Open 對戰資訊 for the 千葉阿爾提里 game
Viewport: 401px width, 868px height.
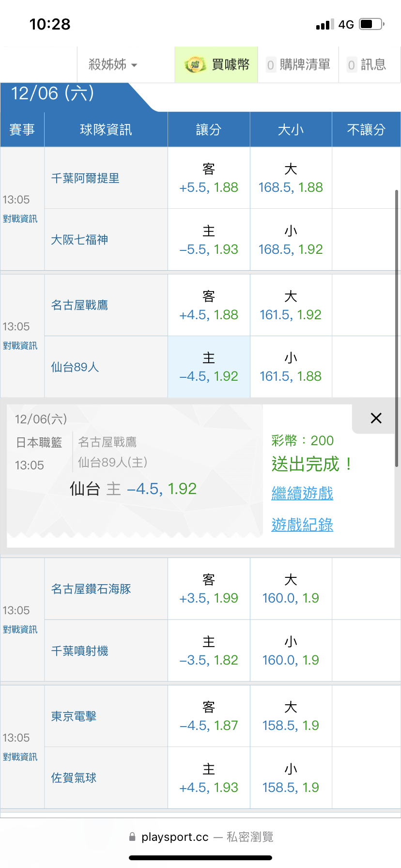pos(20,219)
